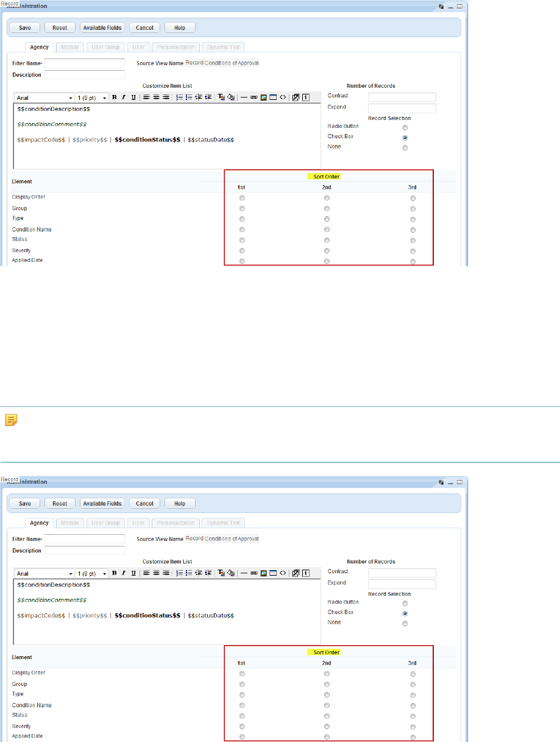The height and width of the screenshot is (742, 560).
Task: Focus the Expand field in the lower window
Action: tap(402, 584)
